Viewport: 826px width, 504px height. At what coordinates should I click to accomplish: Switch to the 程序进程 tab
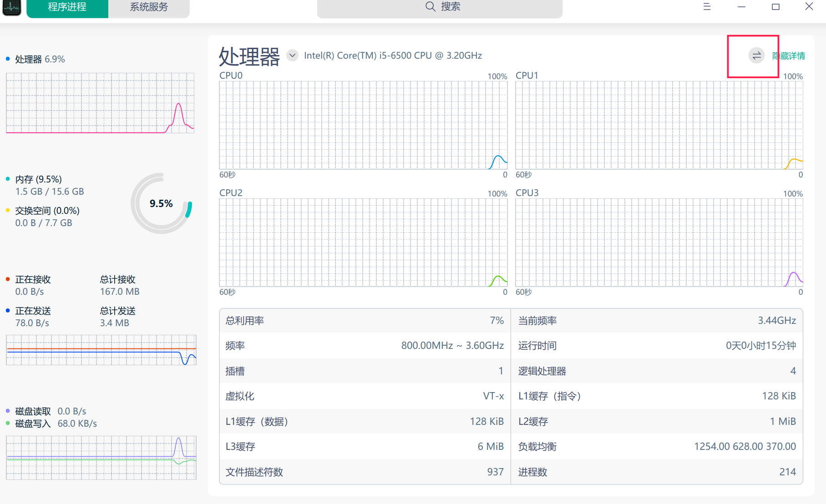tap(67, 7)
